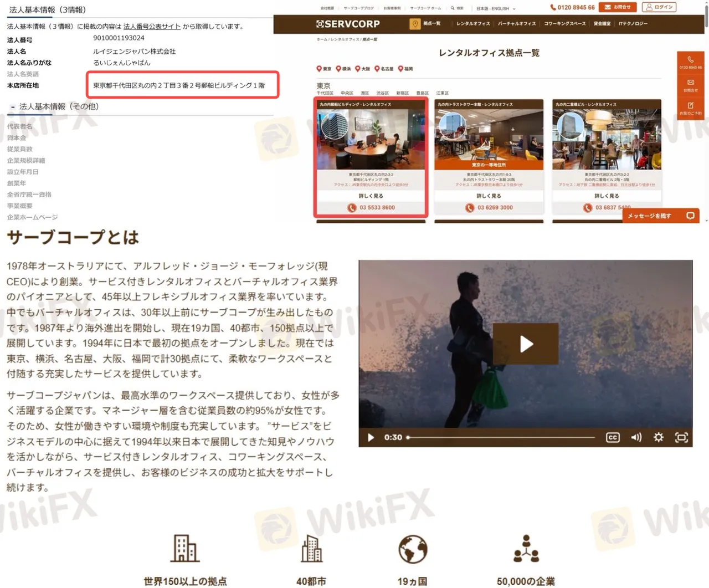Filter by 渋谷区 ward
709x588 pixels.
[382, 93]
